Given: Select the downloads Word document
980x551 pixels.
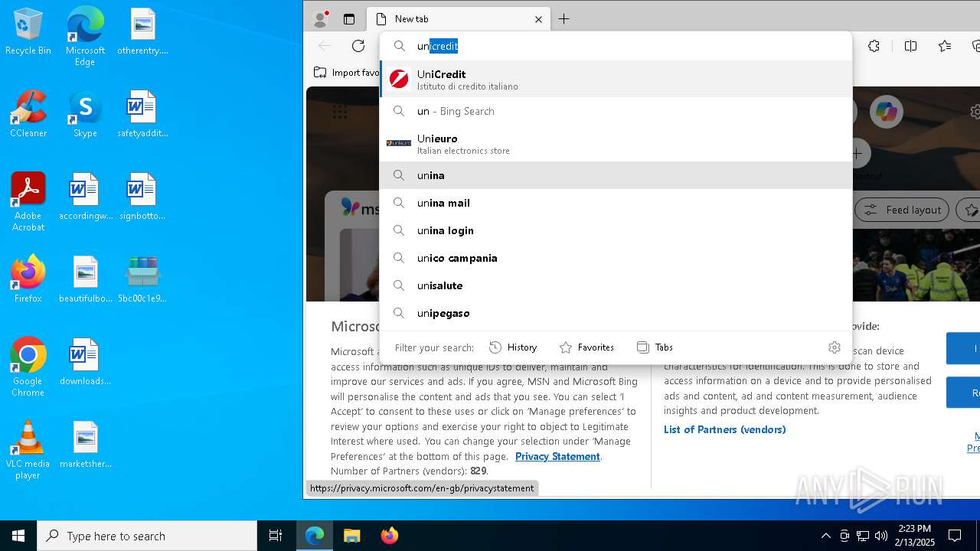Looking at the screenshot, I should 85,363.
